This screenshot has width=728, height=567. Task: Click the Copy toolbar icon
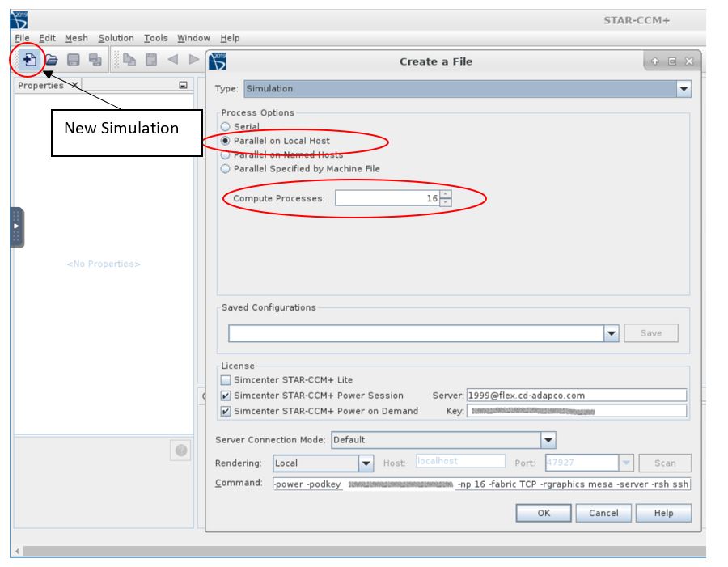(x=129, y=59)
